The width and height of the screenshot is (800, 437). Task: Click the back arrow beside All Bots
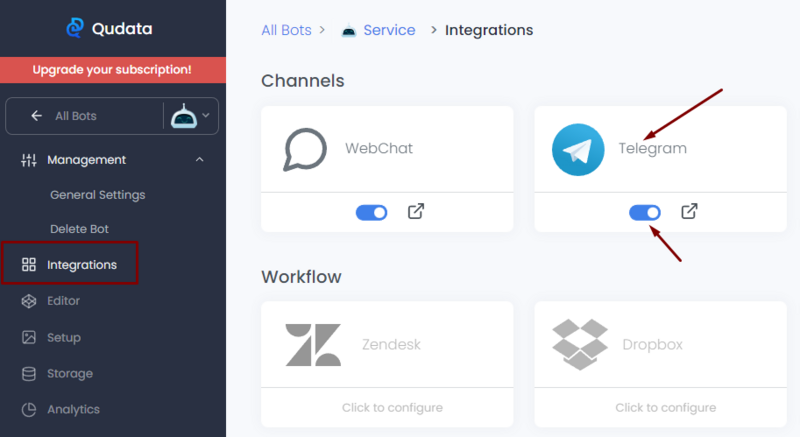coord(37,116)
